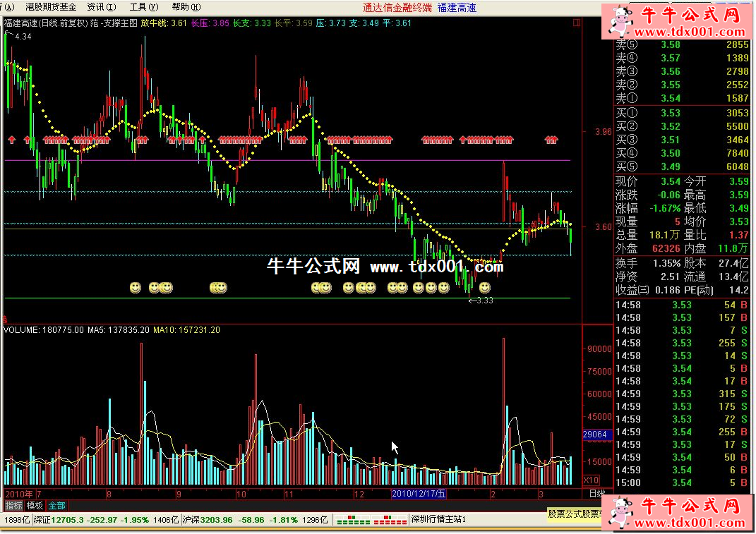Select the 14:59 trade row with 315 S
Screen dimensions: 756x534
(x=682, y=394)
